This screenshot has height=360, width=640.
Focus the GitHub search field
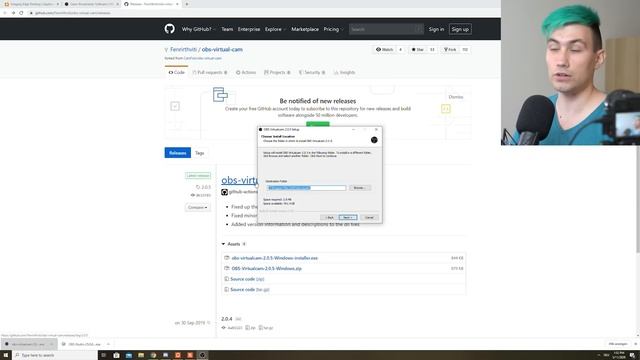coord(386,29)
